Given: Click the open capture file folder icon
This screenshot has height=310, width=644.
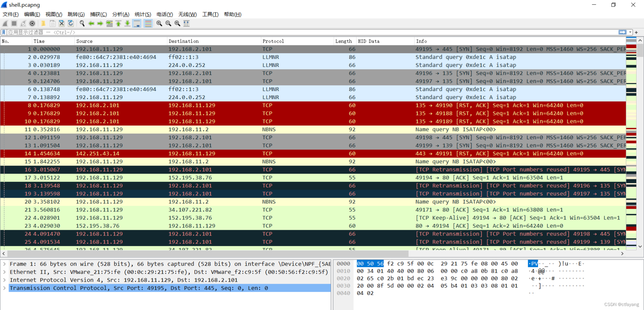Looking at the screenshot, I should pyautogui.click(x=43, y=24).
